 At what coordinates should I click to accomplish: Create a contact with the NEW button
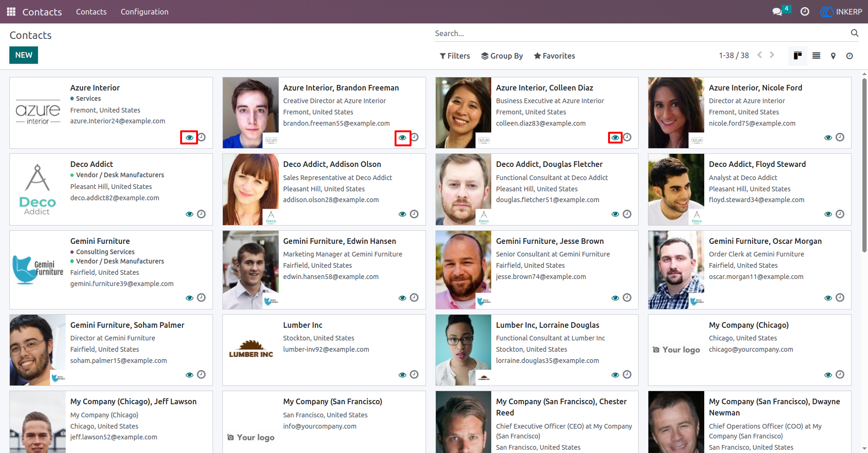pos(23,55)
